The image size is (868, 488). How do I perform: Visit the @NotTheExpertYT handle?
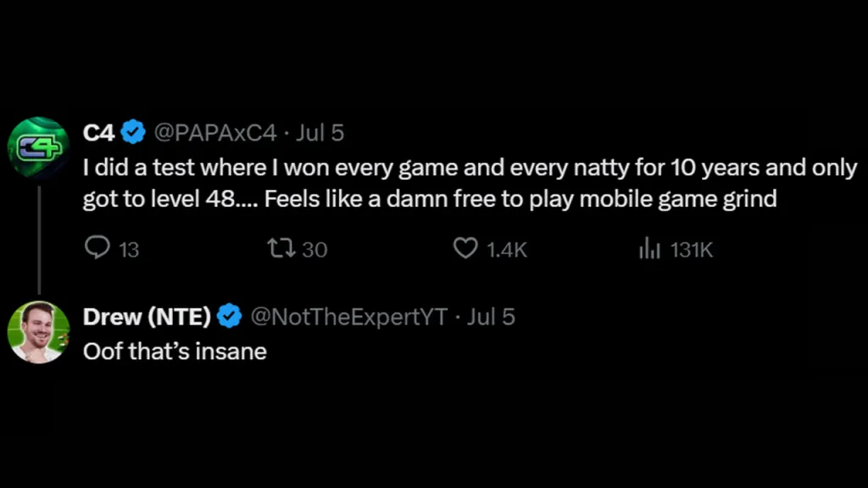(348, 317)
